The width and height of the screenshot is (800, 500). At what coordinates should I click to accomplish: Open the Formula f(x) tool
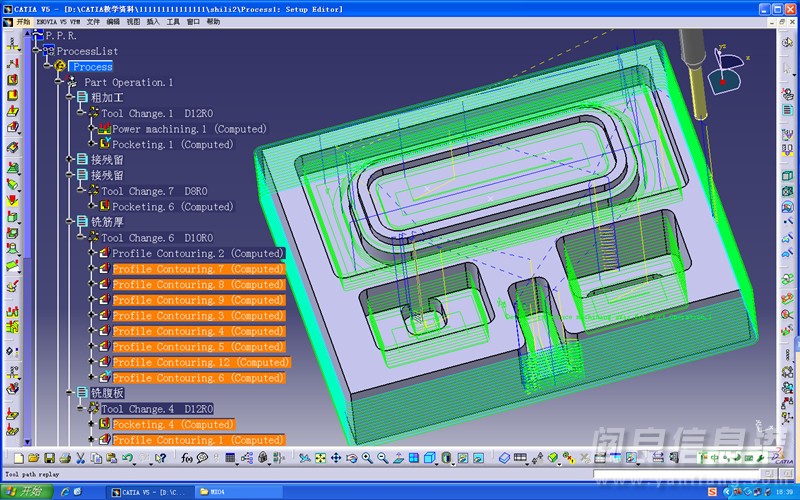click(x=187, y=458)
